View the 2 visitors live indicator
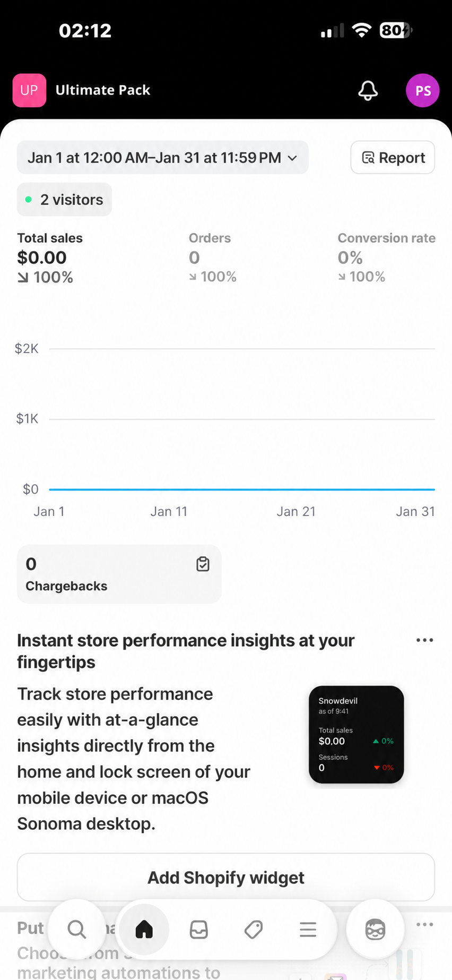452x980 pixels. [64, 200]
